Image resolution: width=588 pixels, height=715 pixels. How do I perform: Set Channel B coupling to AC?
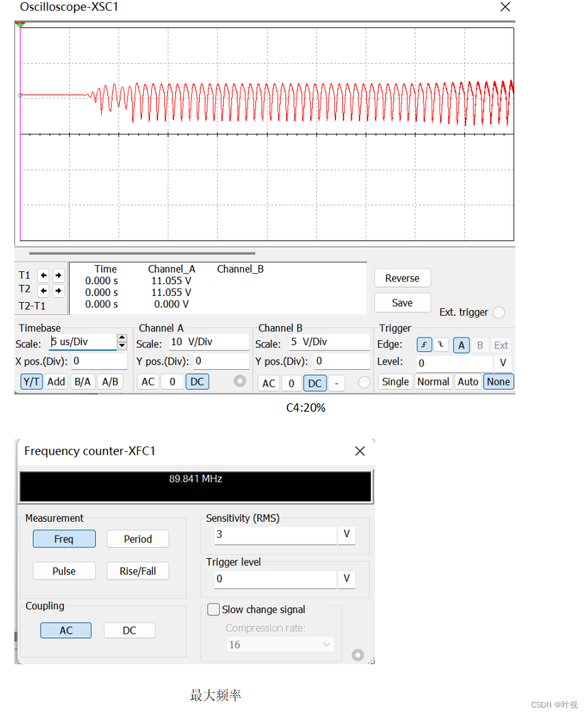[x=269, y=384]
